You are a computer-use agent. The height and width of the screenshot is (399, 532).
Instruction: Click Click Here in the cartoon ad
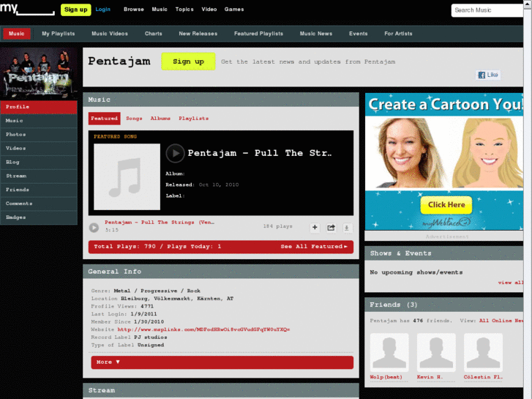[446, 205]
